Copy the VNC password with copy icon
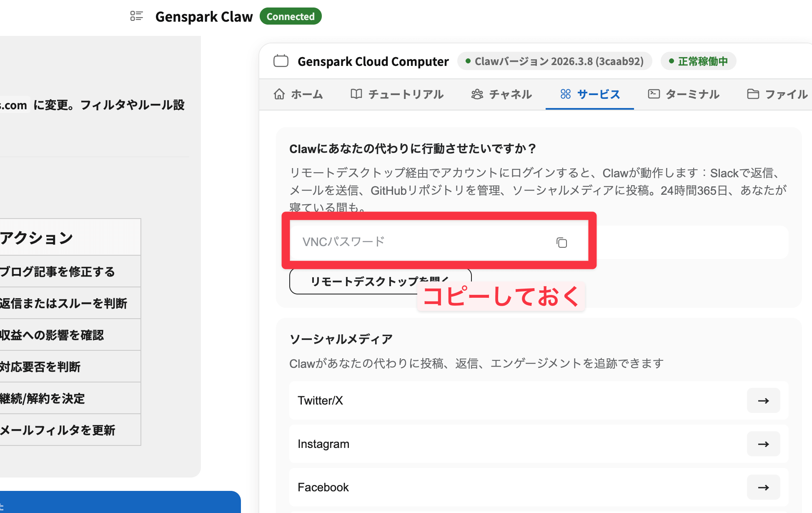Viewport: 812px width, 513px height. point(561,242)
